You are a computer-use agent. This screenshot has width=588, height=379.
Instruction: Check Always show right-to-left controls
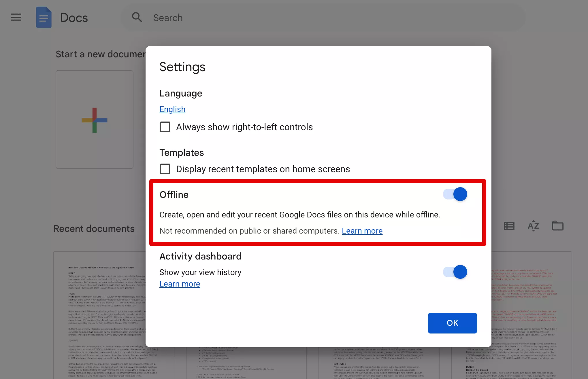coord(165,127)
